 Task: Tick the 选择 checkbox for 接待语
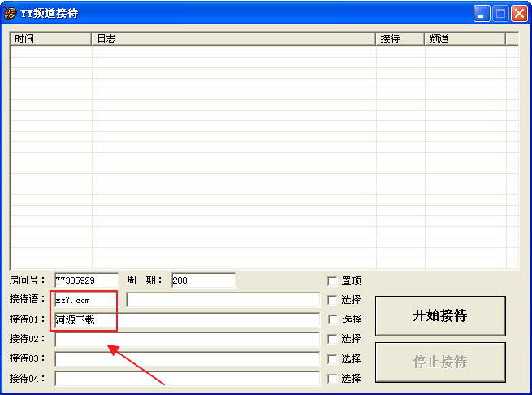click(332, 300)
